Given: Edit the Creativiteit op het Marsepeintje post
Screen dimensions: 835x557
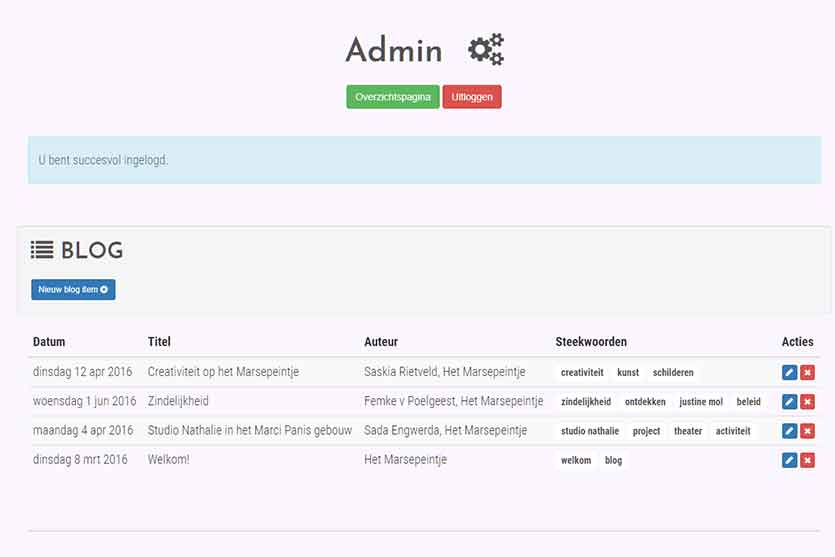Looking at the screenshot, I should pyautogui.click(x=789, y=373).
